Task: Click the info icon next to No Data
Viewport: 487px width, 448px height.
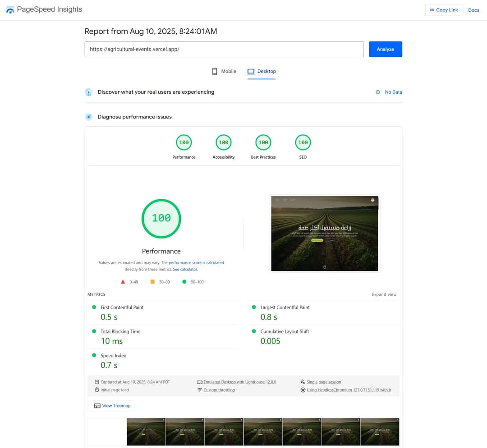Action: pyautogui.click(x=377, y=92)
